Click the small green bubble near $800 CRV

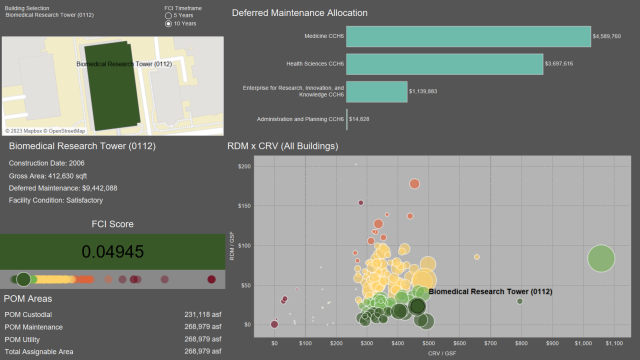coord(520,301)
